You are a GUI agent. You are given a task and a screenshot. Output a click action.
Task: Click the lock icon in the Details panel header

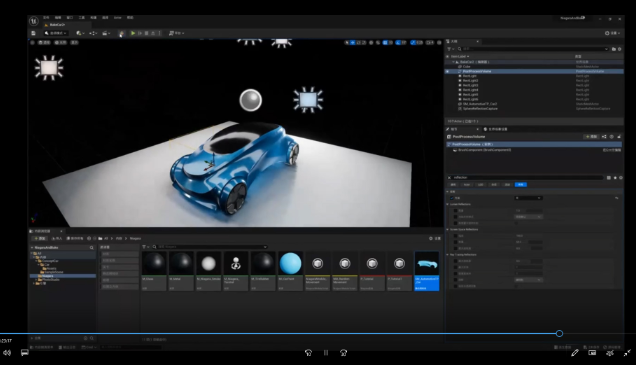pyautogui.click(x=619, y=137)
